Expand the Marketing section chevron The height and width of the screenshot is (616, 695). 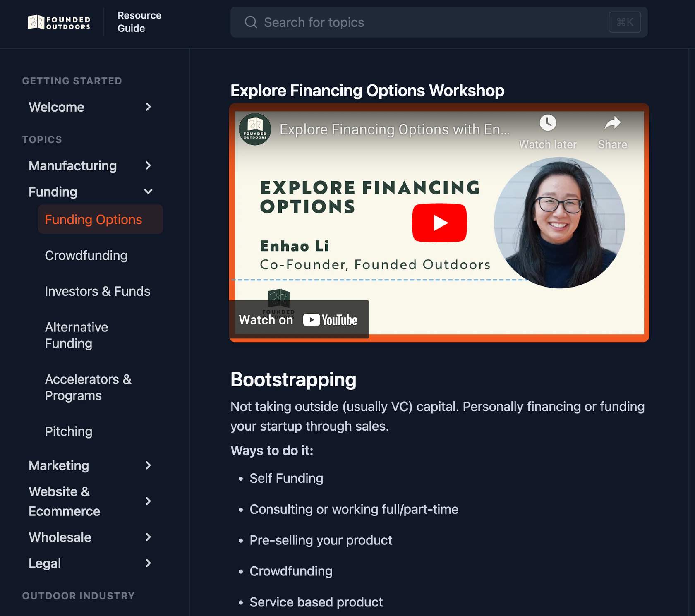(x=148, y=465)
